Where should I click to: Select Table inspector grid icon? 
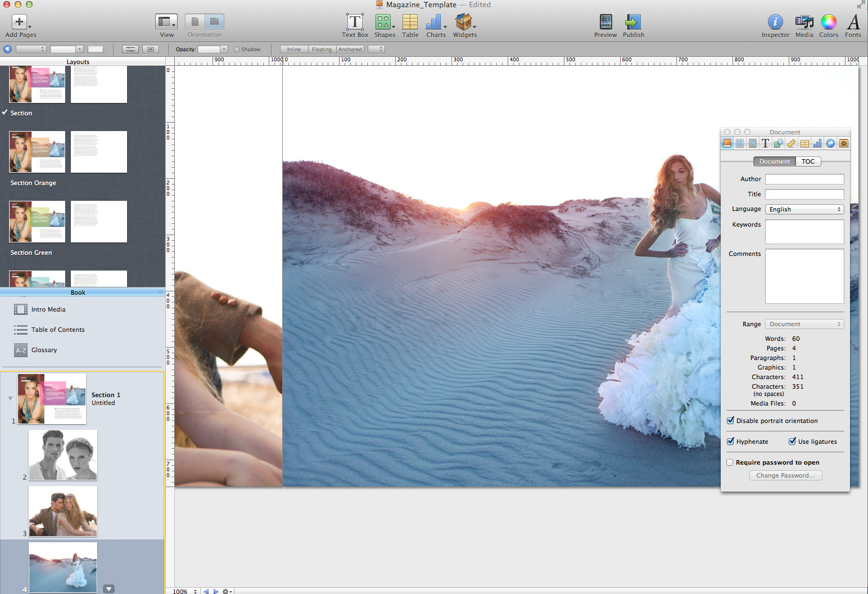click(x=804, y=143)
